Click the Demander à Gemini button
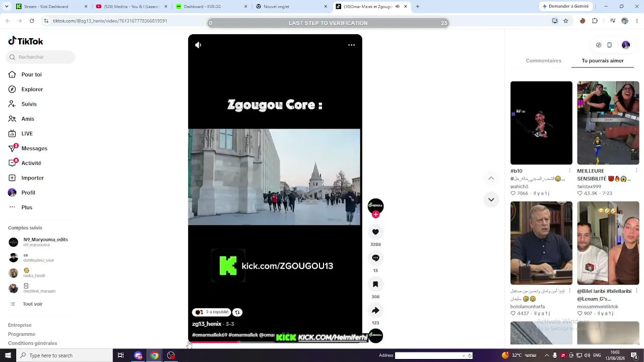644x362 pixels. click(x=566, y=7)
